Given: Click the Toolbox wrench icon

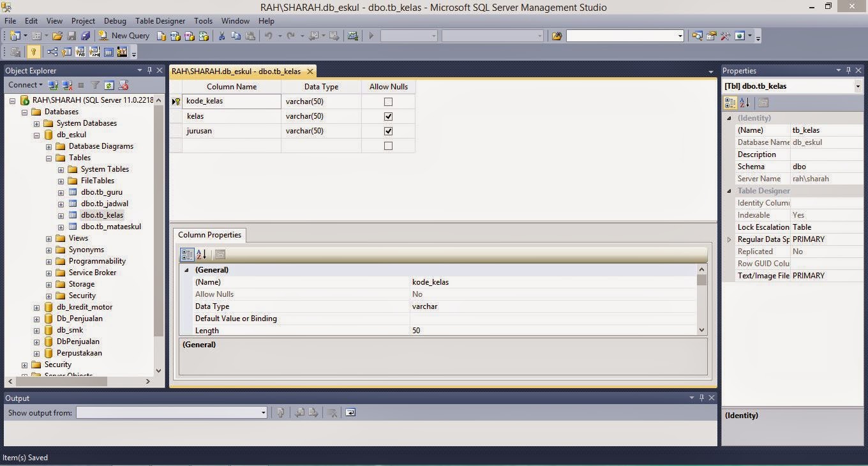Looking at the screenshot, I should coord(725,36).
